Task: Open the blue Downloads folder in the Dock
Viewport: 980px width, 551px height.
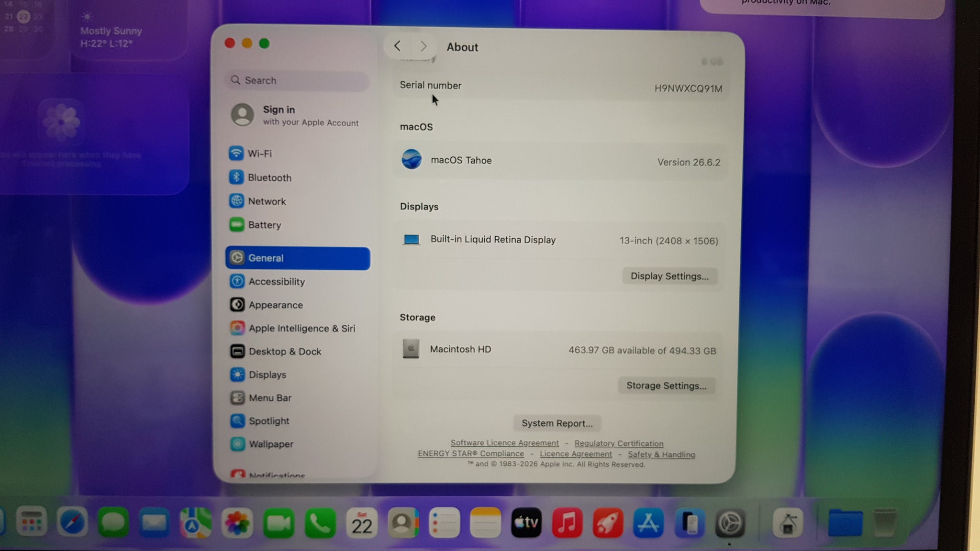Action: 845,523
